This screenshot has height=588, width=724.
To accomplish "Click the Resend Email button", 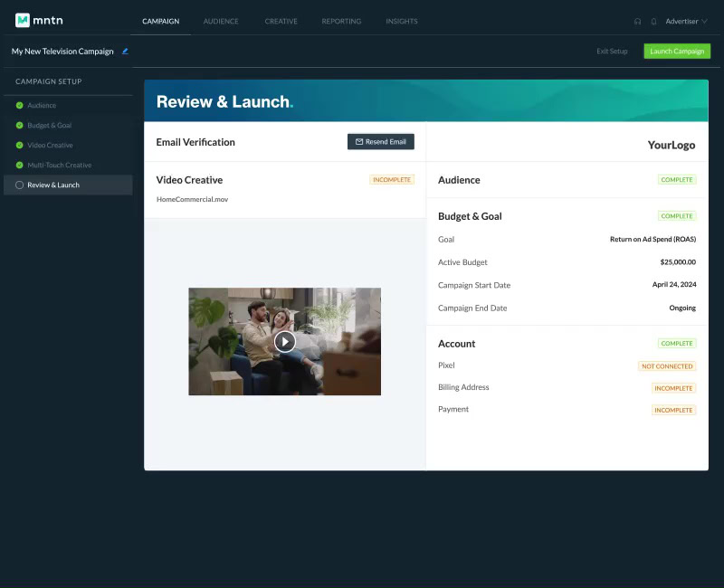I will pyautogui.click(x=381, y=142).
